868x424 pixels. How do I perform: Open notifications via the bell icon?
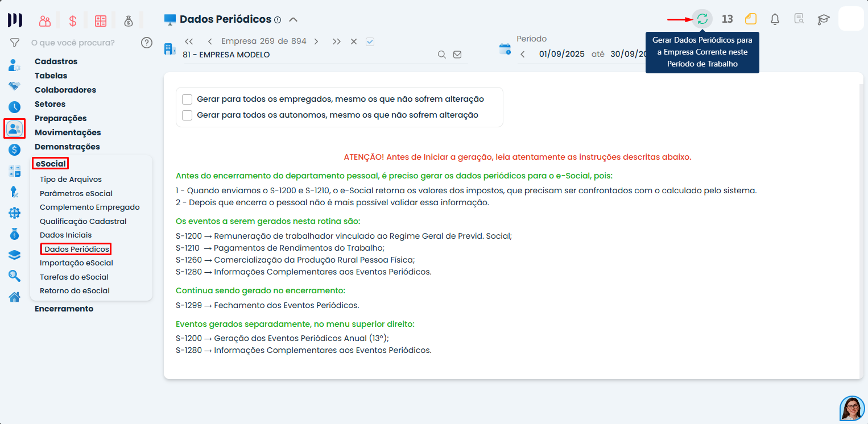tap(774, 19)
